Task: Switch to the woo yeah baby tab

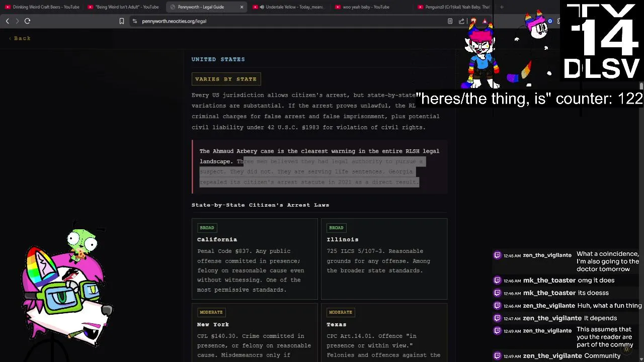Action: click(x=366, y=7)
